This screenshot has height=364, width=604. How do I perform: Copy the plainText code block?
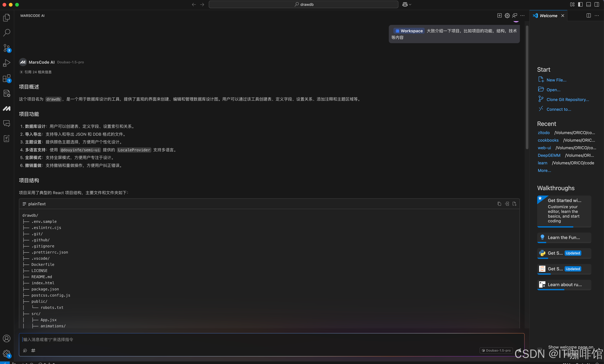click(499, 204)
